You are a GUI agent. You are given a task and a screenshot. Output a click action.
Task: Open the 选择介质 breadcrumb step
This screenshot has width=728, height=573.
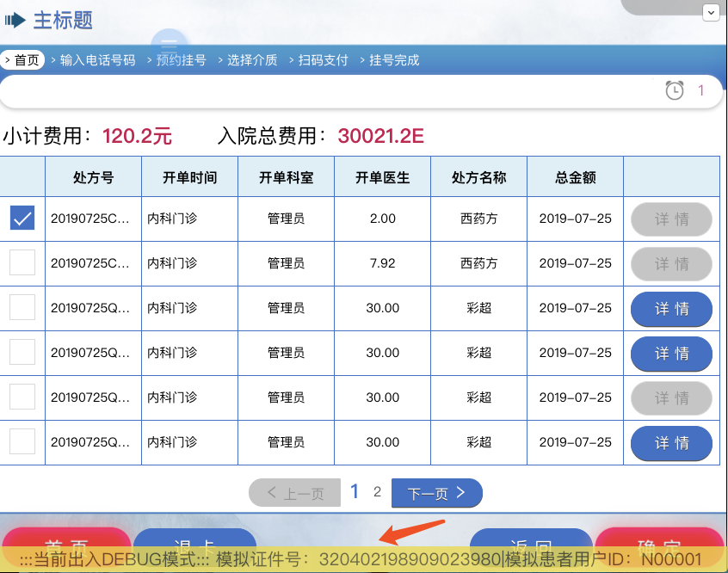click(248, 60)
